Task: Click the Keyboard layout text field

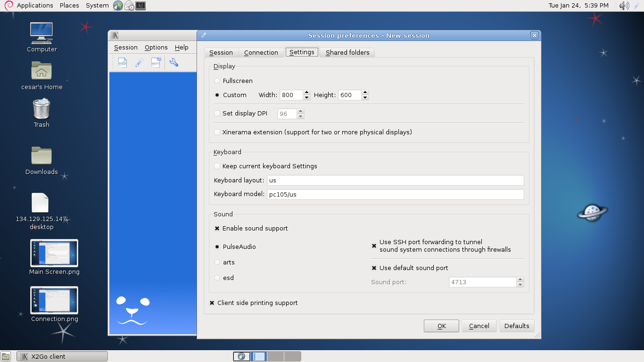Action: point(395,181)
